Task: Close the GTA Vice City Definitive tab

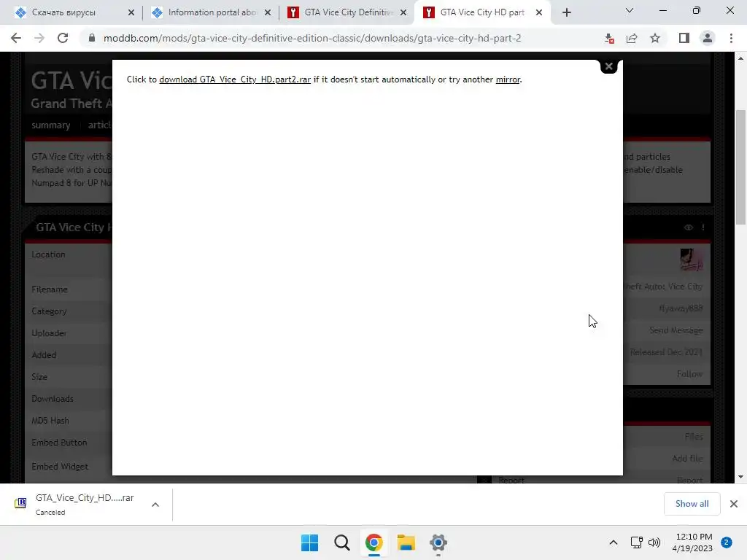Action: (x=403, y=12)
